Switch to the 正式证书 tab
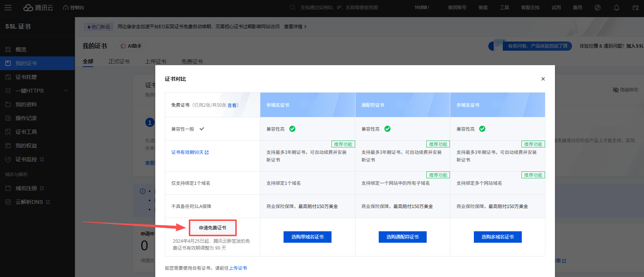Viewport: 644px width, 277px height. (x=119, y=61)
